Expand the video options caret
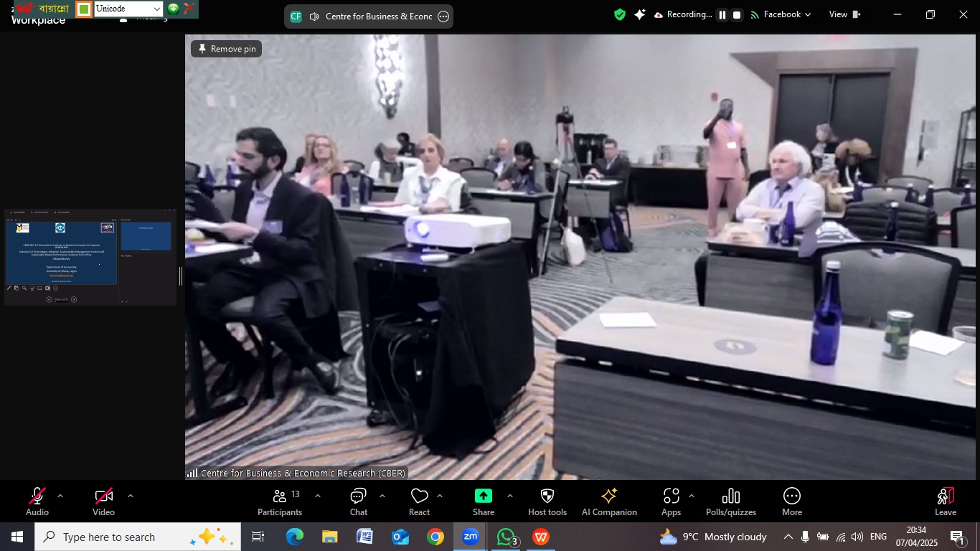The width and height of the screenshot is (980, 551). click(130, 496)
